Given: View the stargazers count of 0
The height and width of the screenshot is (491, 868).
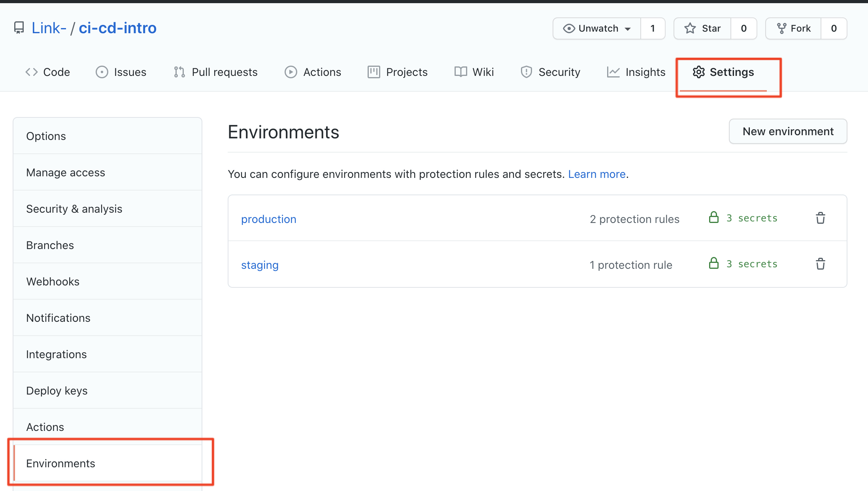Looking at the screenshot, I should click(743, 28).
